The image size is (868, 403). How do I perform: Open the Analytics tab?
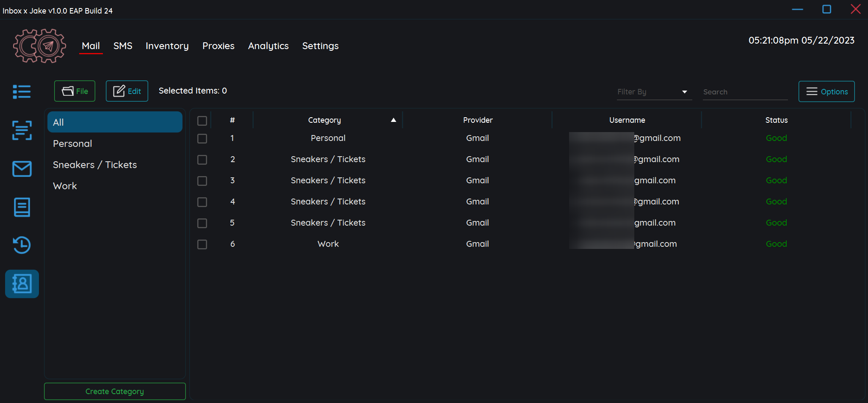click(268, 46)
